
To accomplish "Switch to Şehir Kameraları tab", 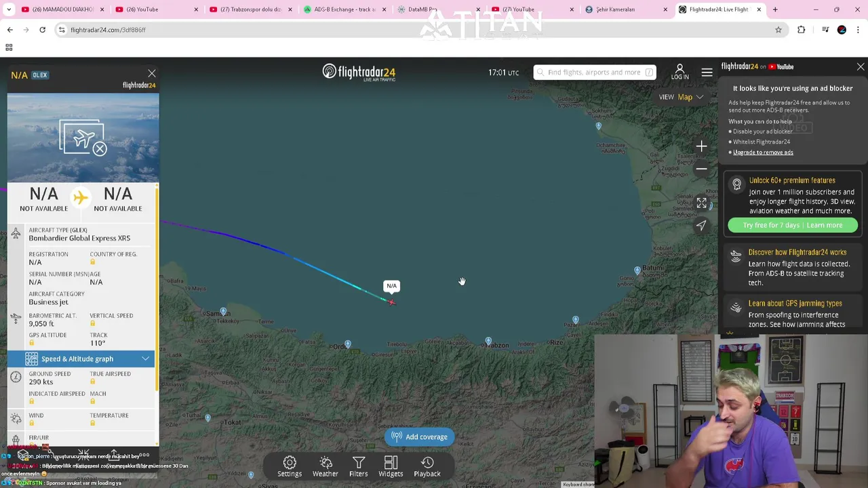I will pyautogui.click(x=624, y=9).
